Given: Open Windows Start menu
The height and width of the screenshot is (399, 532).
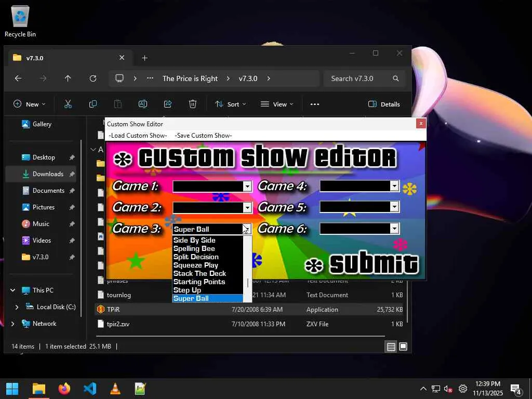Looking at the screenshot, I should point(12,389).
